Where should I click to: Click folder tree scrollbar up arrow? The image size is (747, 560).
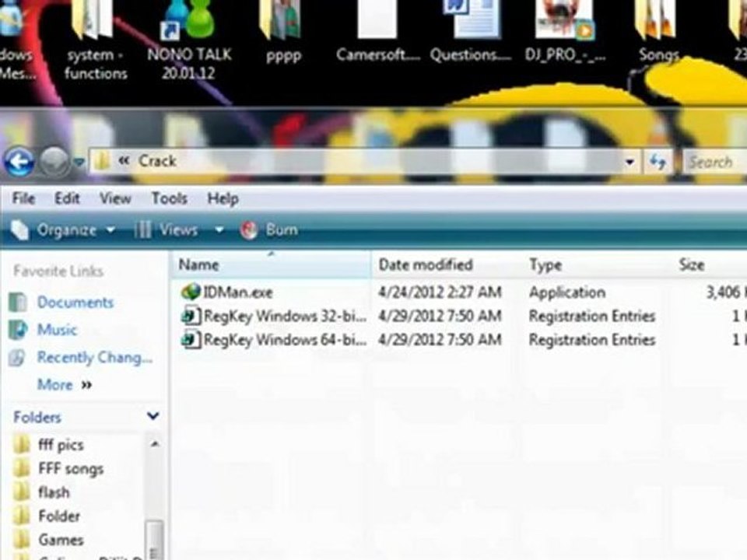click(155, 444)
